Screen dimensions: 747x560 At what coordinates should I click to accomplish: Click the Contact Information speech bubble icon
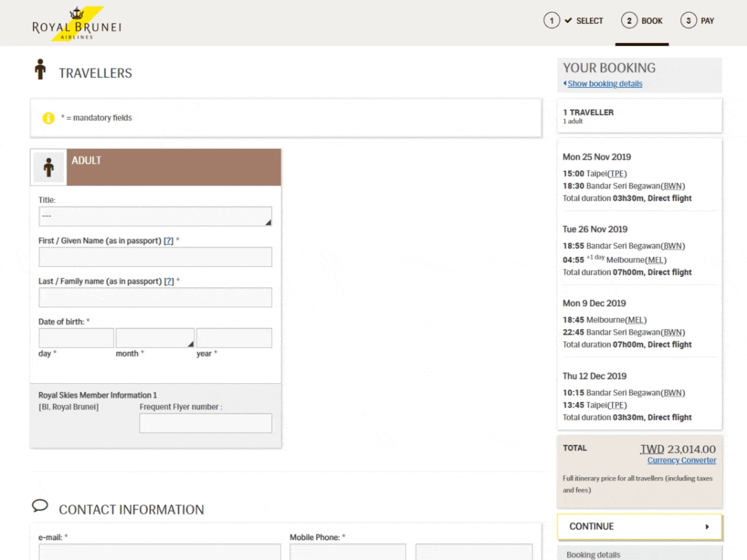pyautogui.click(x=40, y=505)
